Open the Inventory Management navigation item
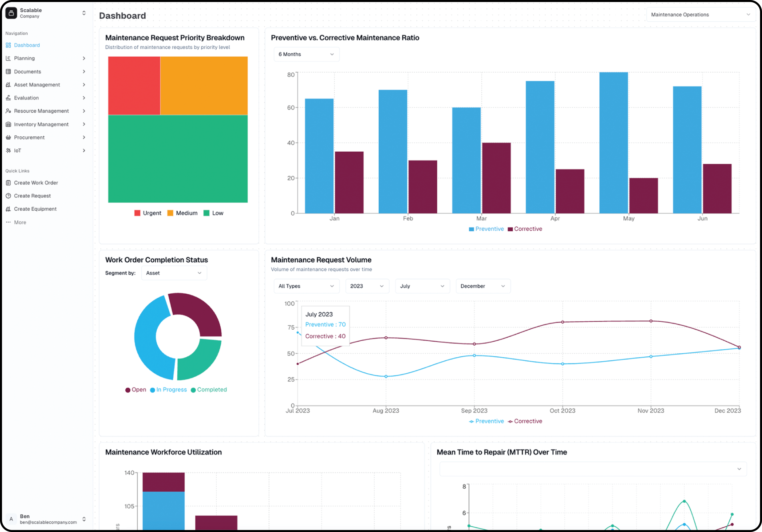 coord(45,124)
